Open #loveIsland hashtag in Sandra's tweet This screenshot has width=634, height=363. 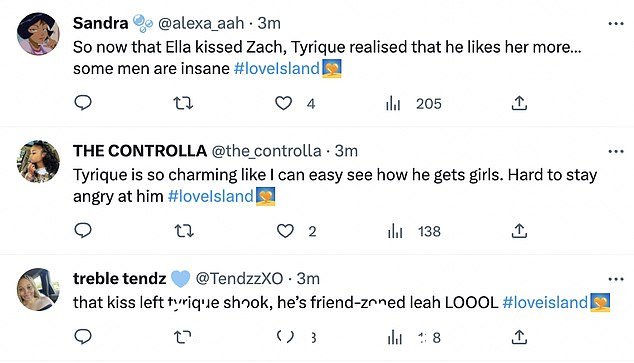pyautogui.click(x=277, y=68)
